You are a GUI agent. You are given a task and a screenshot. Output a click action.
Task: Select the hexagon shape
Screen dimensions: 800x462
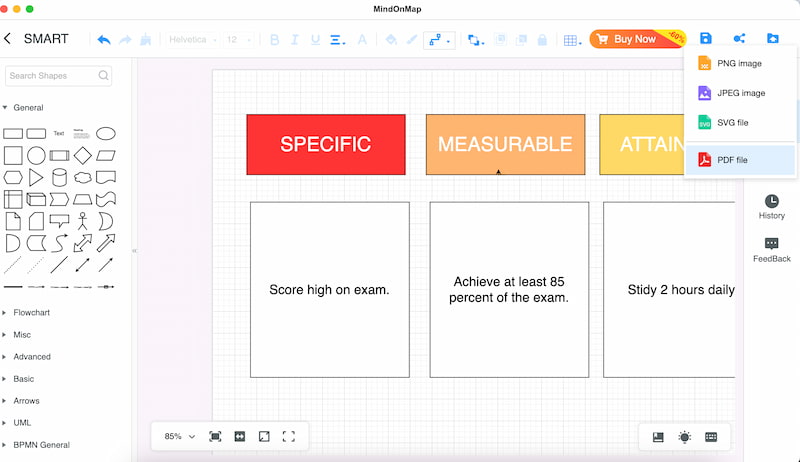(13, 177)
